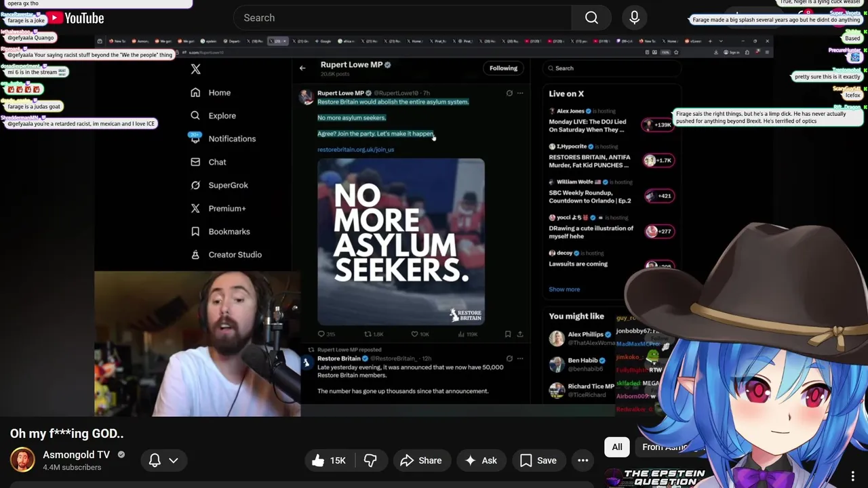Click the +139K listeners badge for Alex Jones
The width and height of the screenshot is (868, 488).
[x=659, y=125]
